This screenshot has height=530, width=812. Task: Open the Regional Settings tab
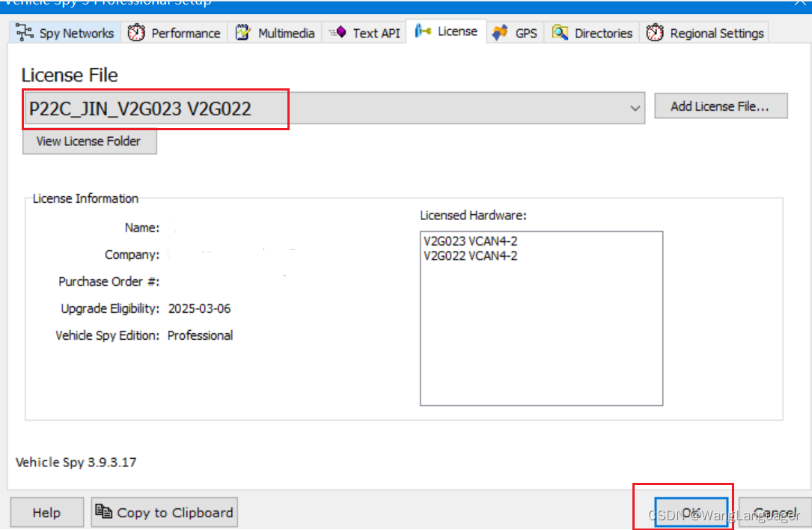(x=704, y=33)
